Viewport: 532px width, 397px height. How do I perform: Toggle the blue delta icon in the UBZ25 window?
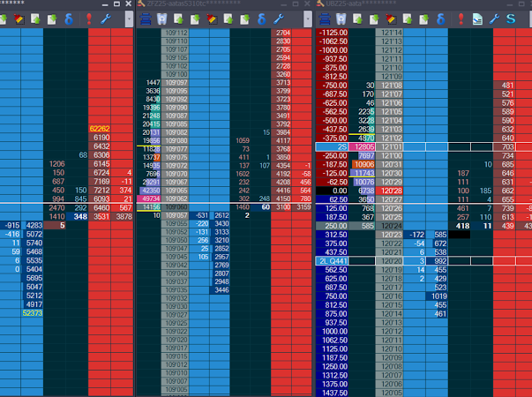coord(441,19)
